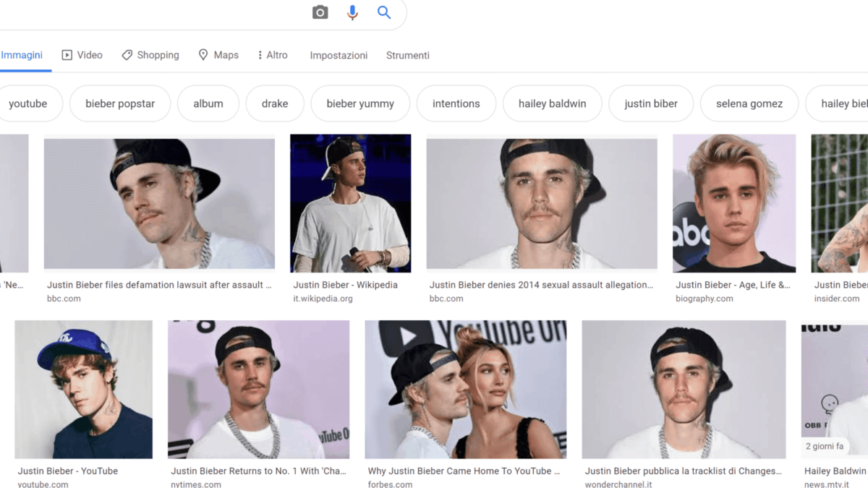Select the 'album' suggestion chip
Screen dimensions: 868x488
[x=208, y=103]
